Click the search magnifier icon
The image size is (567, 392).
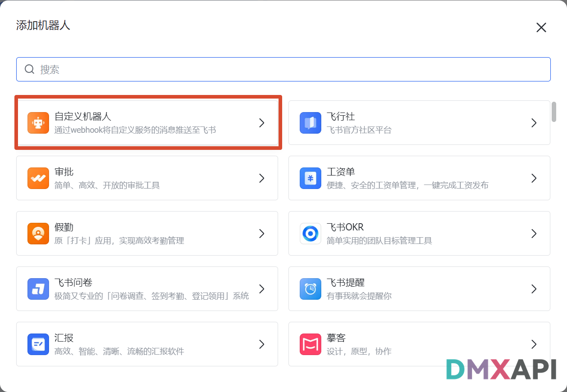30,69
